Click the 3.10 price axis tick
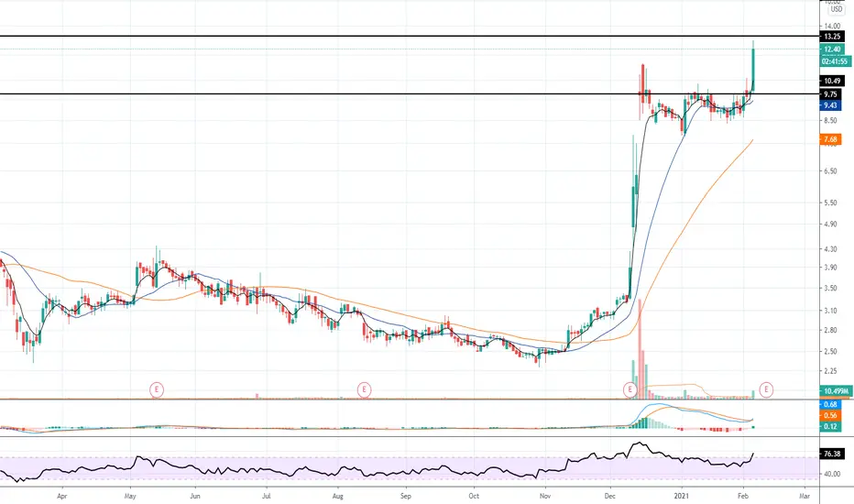The width and height of the screenshot is (854, 504). [x=830, y=311]
